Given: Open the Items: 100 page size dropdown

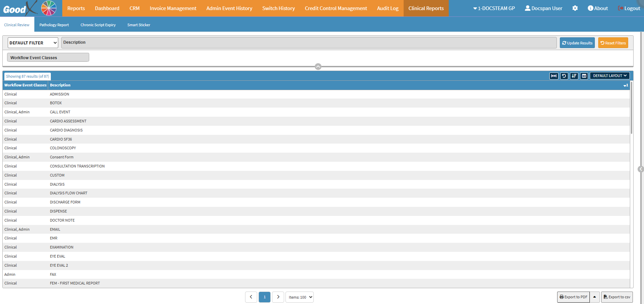Looking at the screenshot, I should coord(300,297).
